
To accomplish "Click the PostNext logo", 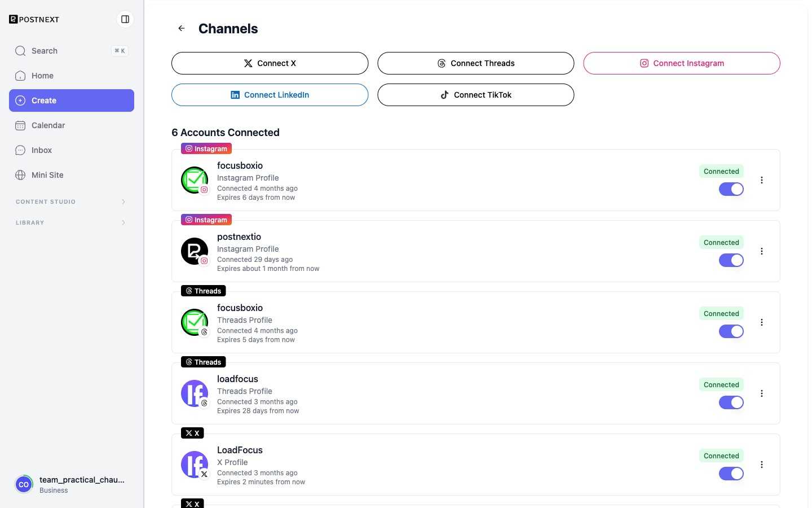I will click(34, 19).
